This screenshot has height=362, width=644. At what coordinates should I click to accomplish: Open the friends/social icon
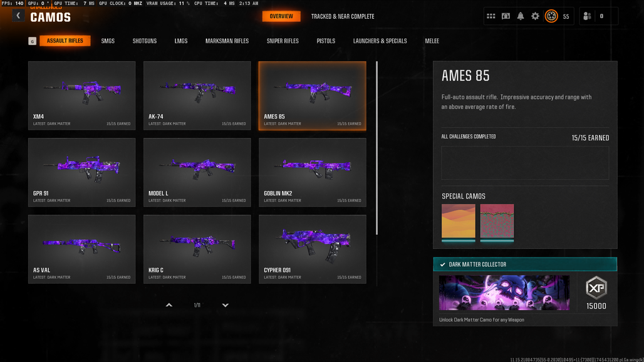coord(588,16)
